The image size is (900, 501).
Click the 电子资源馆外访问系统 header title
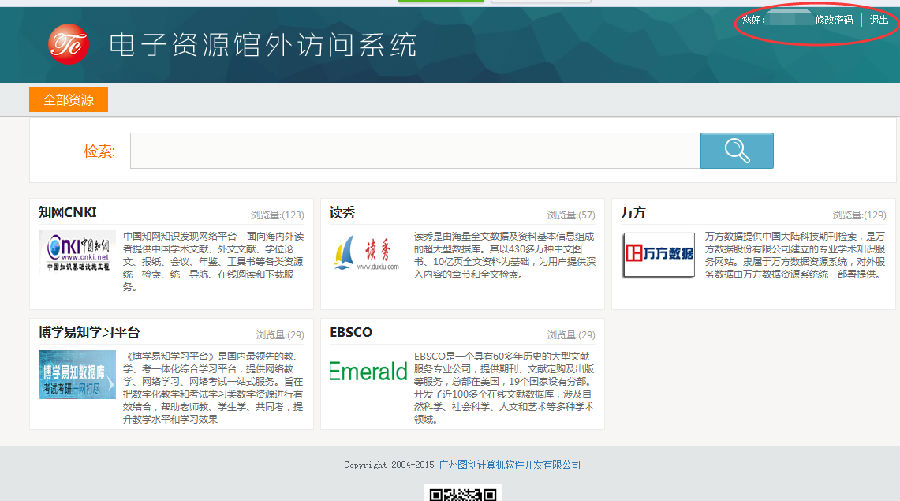[x=263, y=45]
